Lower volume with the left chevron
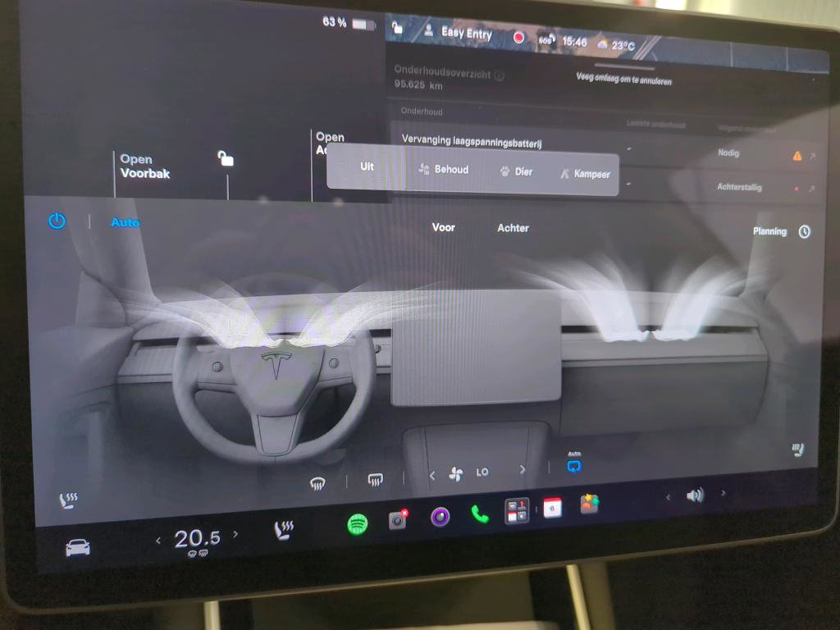 pyautogui.click(x=668, y=498)
